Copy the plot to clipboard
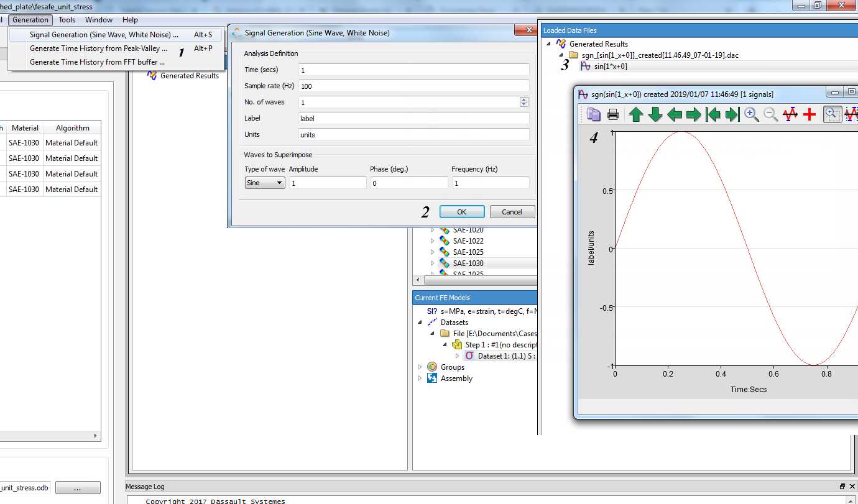The image size is (858, 504). [594, 114]
